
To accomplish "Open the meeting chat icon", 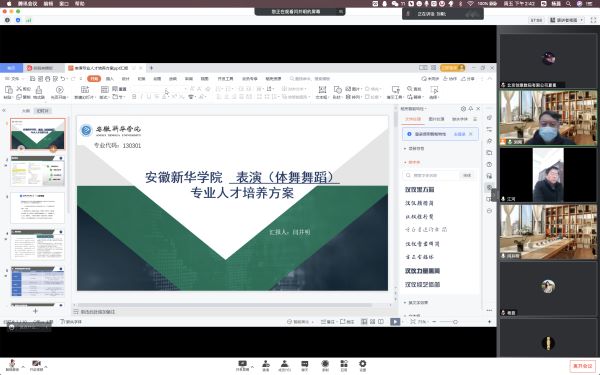I will click(x=305, y=365).
